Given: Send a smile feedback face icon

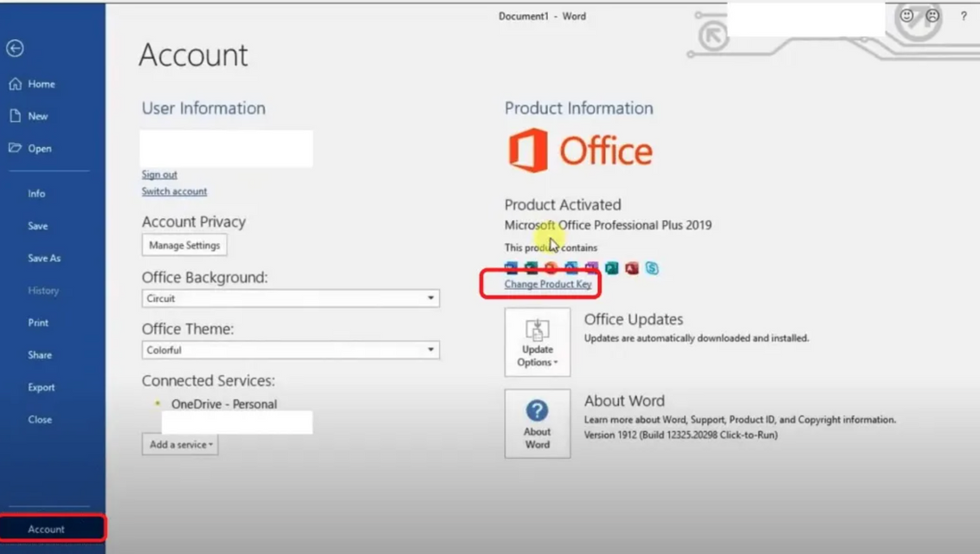Looking at the screenshot, I should point(907,16).
